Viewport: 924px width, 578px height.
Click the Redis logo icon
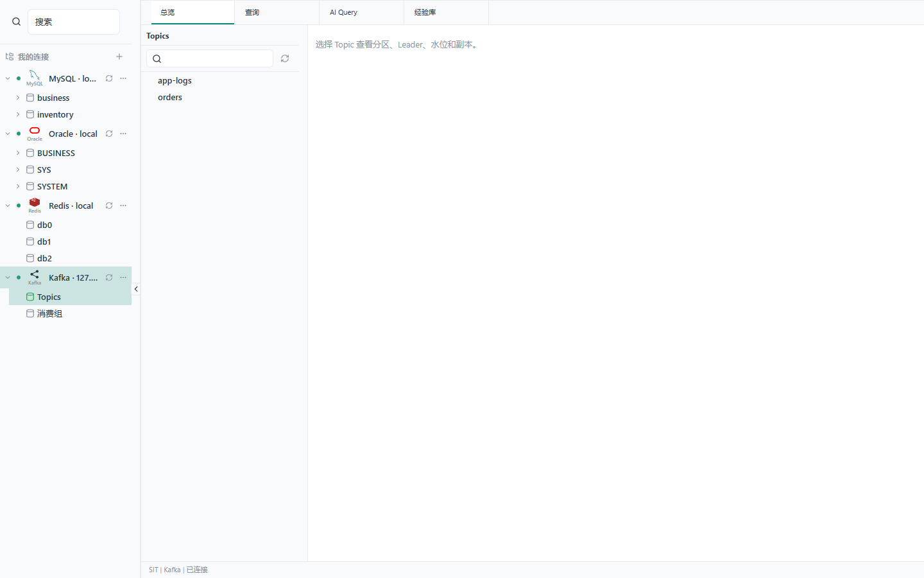pos(35,206)
